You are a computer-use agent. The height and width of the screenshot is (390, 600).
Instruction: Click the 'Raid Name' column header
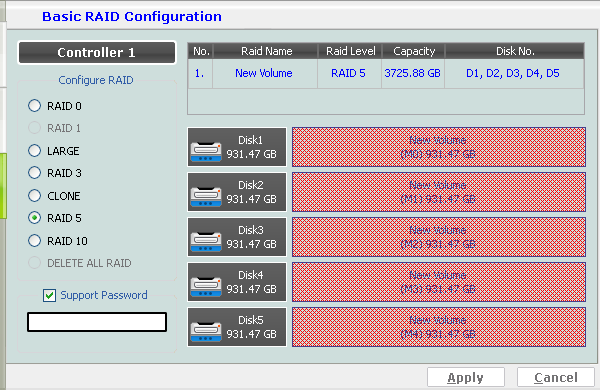coord(266,51)
